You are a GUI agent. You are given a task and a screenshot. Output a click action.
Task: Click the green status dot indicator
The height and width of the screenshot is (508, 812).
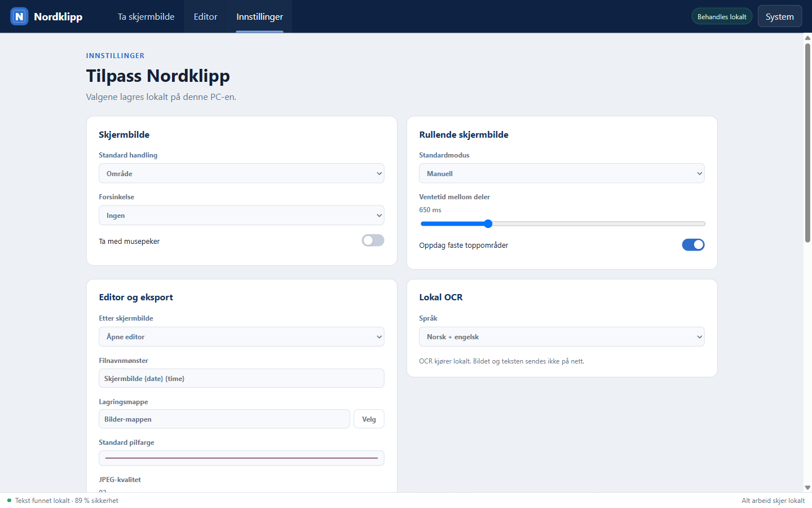pyautogui.click(x=9, y=500)
